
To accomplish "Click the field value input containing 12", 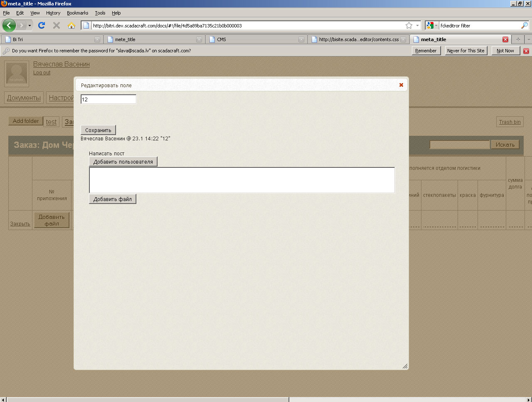I will [108, 99].
